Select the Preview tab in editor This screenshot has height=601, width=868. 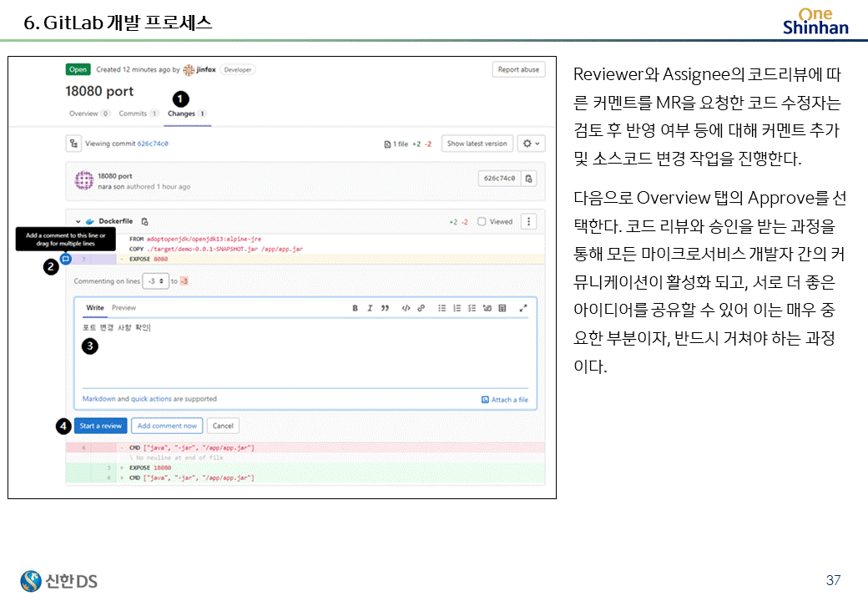click(x=124, y=308)
